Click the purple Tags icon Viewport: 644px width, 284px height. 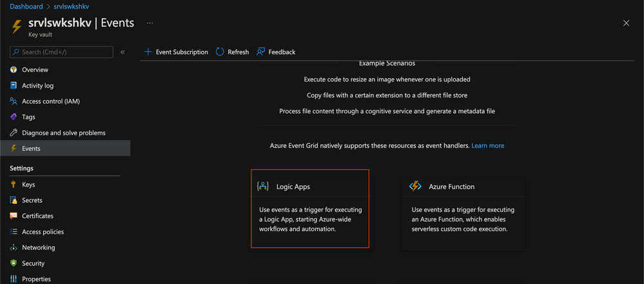click(x=14, y=117)
